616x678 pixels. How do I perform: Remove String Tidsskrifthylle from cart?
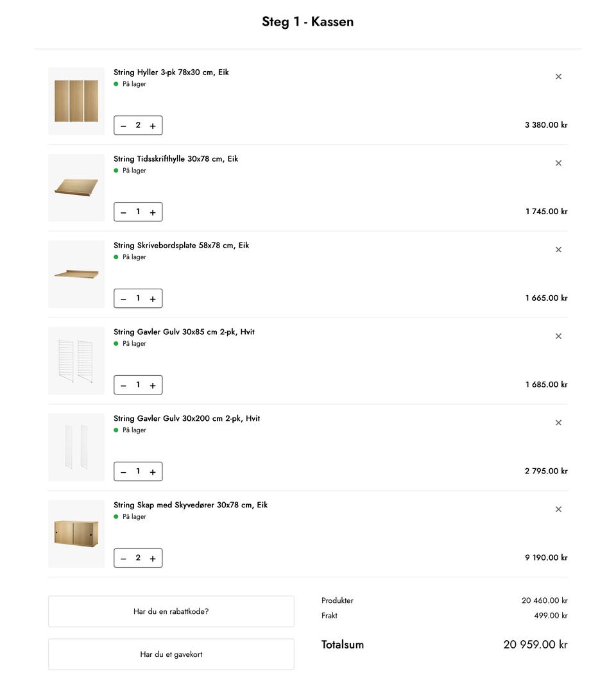click(x=558, y=163)
